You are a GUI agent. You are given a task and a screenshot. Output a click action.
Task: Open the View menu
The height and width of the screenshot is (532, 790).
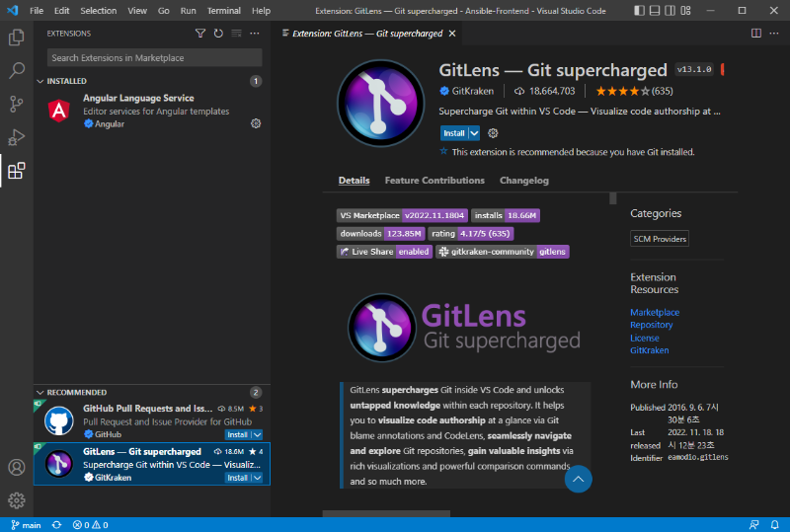tap(137, 11)
